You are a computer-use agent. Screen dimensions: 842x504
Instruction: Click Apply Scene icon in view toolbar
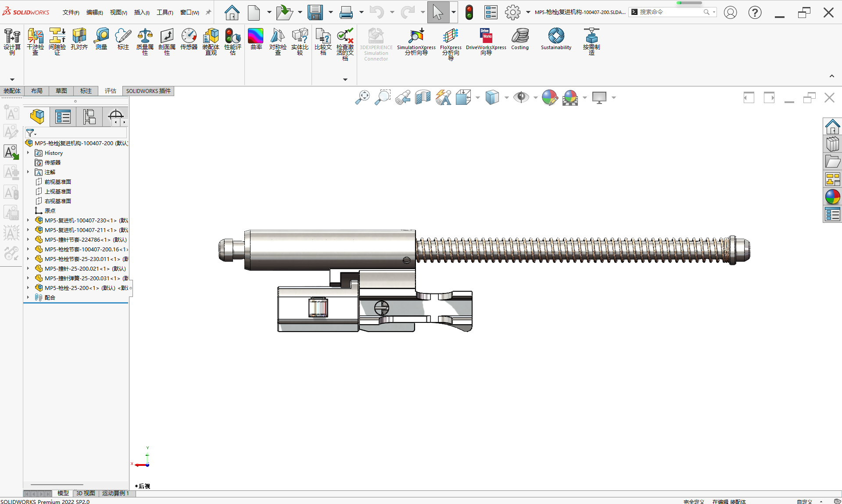tap(570, 97)
